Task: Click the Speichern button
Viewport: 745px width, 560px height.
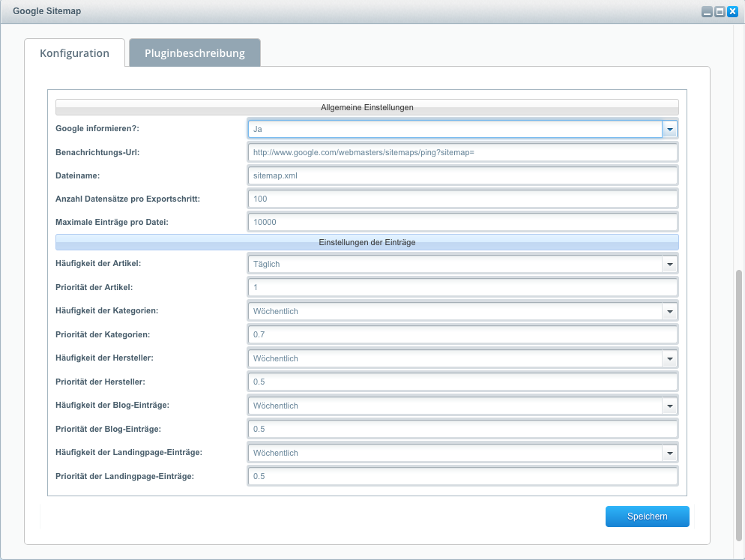Action: point(647,517)
